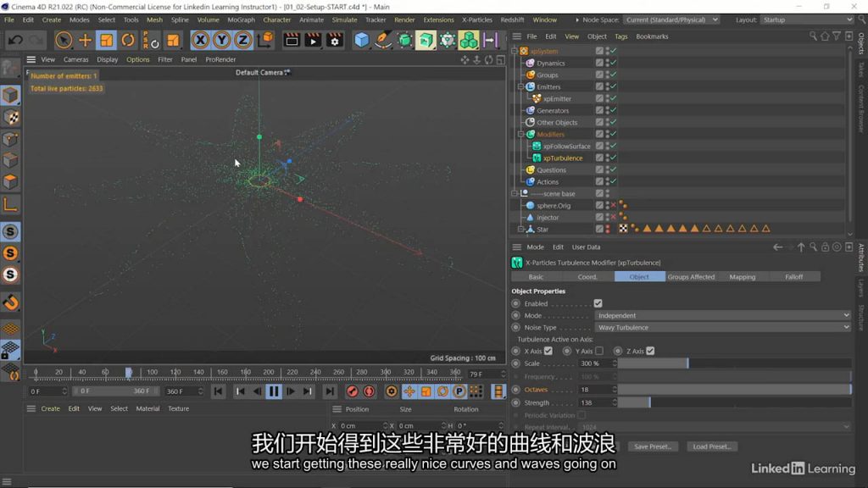The height and width of the screenshot is (488, 868).
Task: Toggle Periodic Variation checkbox
Action: [x=581, y=415]
